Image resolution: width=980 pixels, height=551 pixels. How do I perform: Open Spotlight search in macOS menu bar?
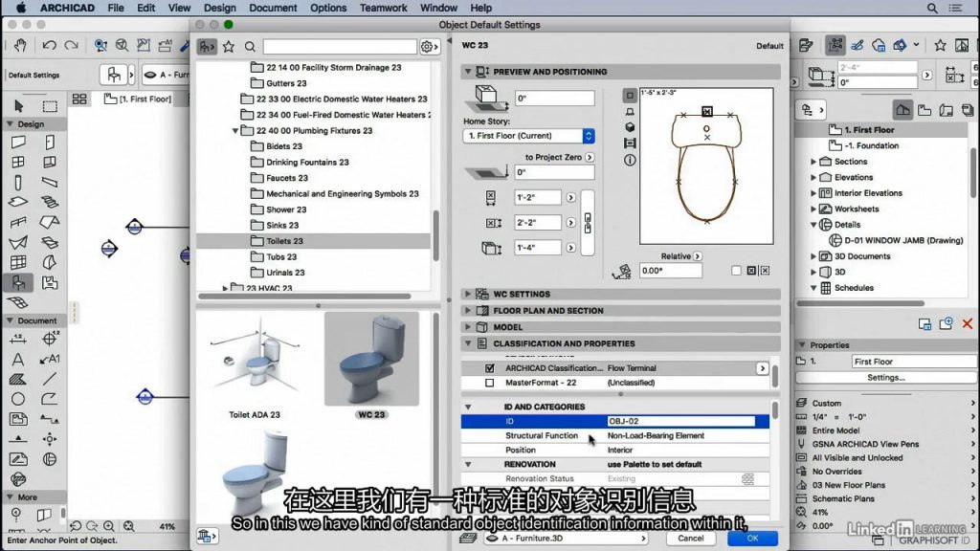click(932, 8)
